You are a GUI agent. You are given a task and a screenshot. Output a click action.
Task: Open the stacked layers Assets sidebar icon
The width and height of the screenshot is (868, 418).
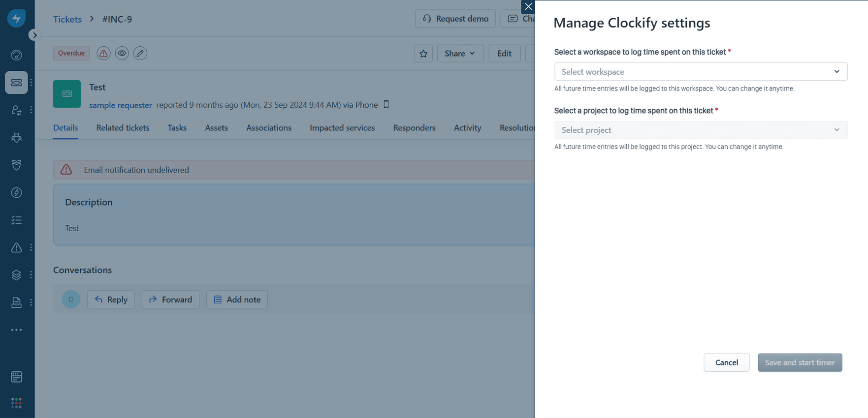17,275
